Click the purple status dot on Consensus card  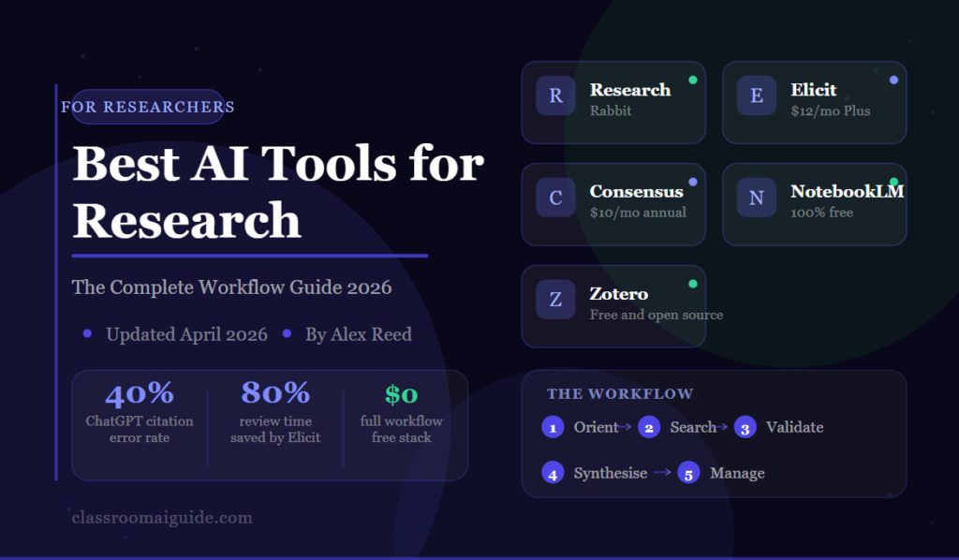[x=693, y=182]
